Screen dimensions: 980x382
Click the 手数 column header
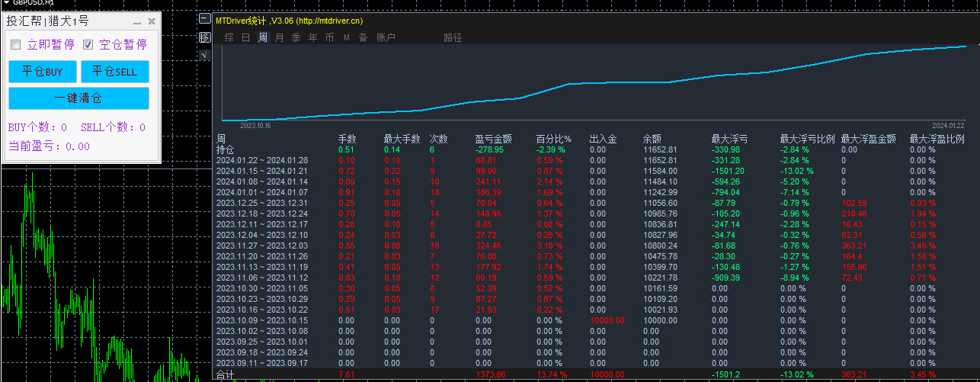point(347,140)
